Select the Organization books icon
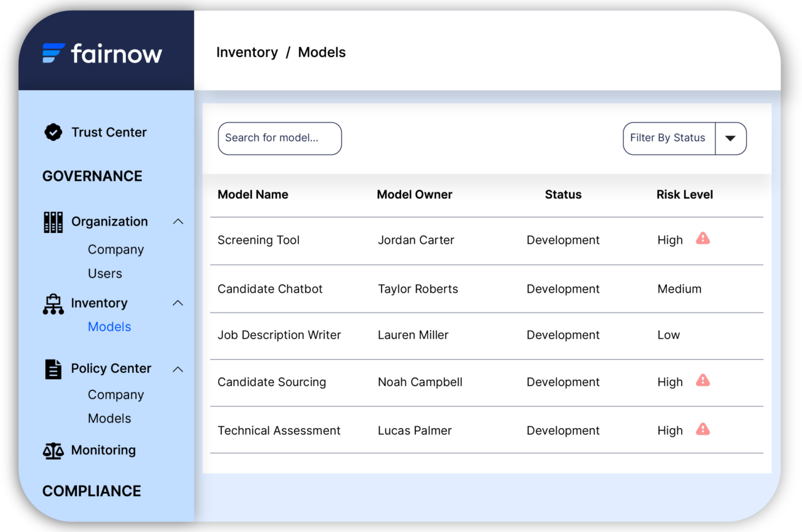 (x=53, y=221)
